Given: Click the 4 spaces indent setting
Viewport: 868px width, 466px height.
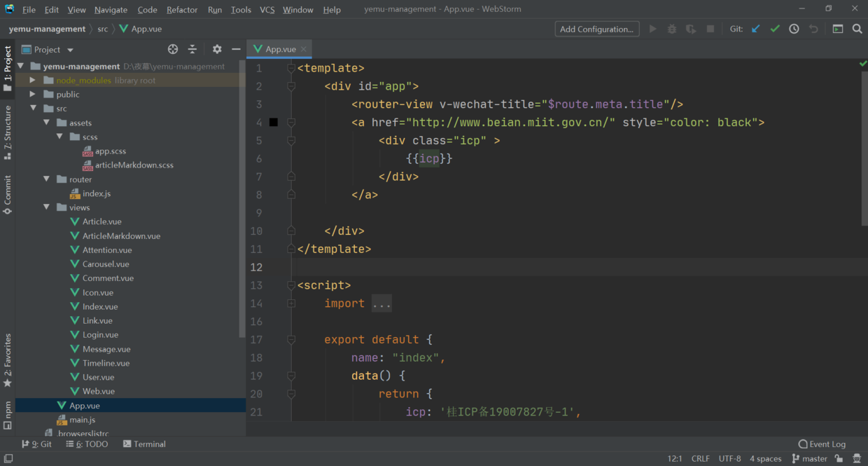Looking at the screenshot, I should tap(765, 458).
